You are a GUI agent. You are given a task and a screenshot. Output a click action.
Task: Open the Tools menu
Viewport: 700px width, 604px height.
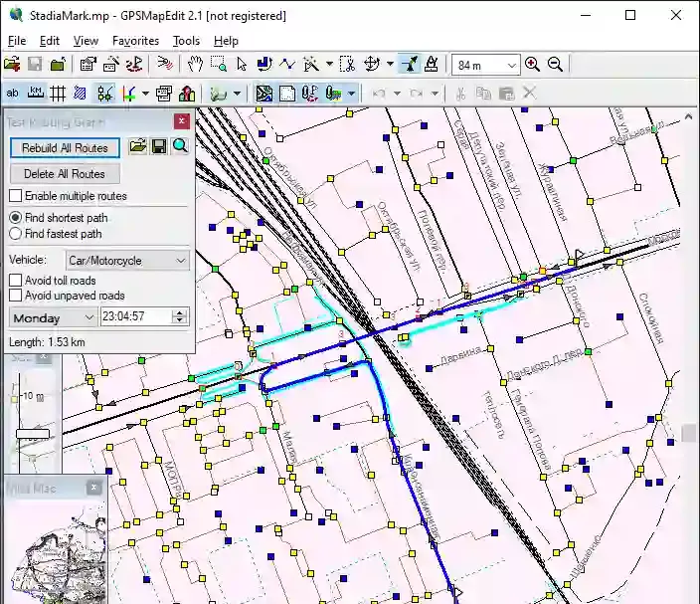point(186,41)
